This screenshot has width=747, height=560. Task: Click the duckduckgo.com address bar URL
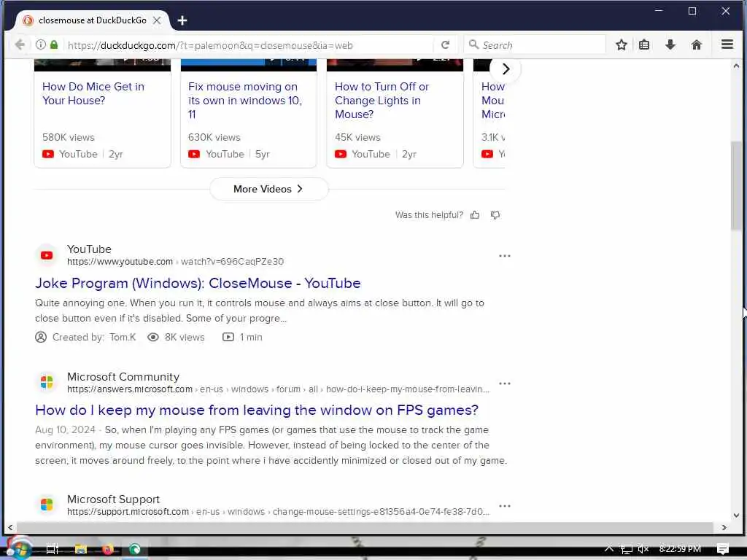pos(210,45)
